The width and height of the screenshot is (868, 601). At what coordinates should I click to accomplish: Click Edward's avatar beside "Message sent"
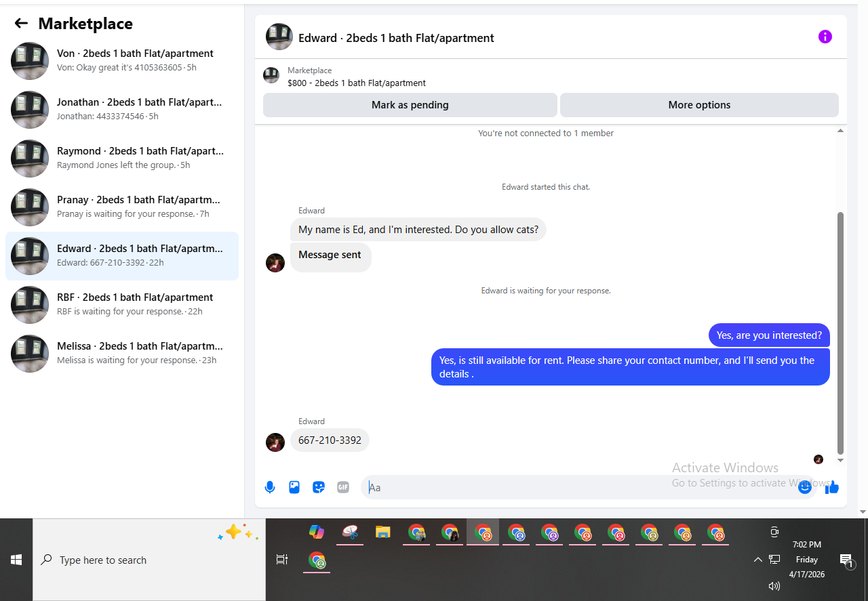[x=275, y=263]
